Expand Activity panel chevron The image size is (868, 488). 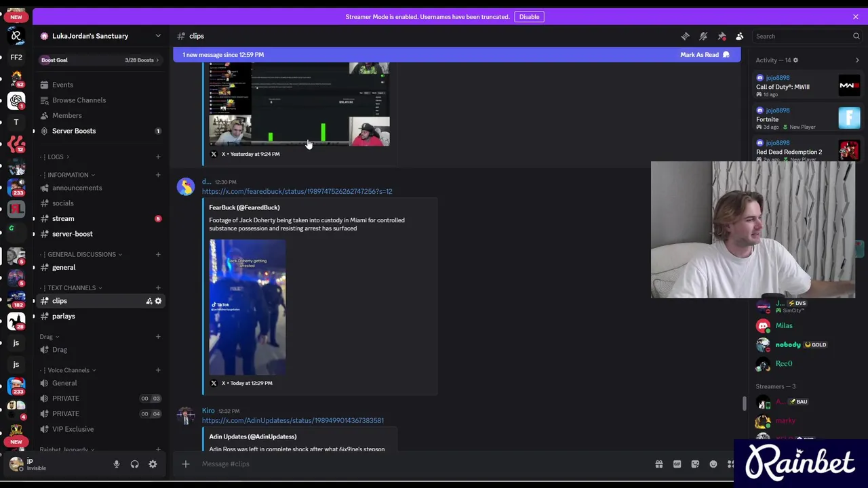tap(857, 60)
